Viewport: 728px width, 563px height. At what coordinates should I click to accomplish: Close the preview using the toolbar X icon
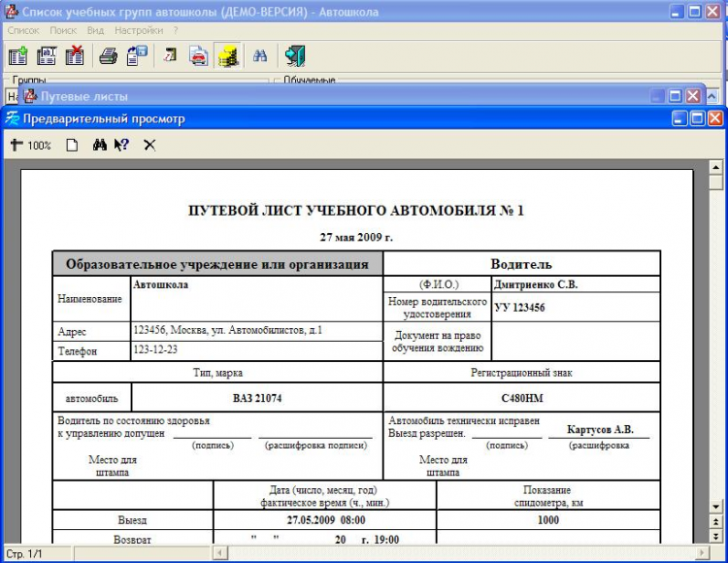click(149, 146)
